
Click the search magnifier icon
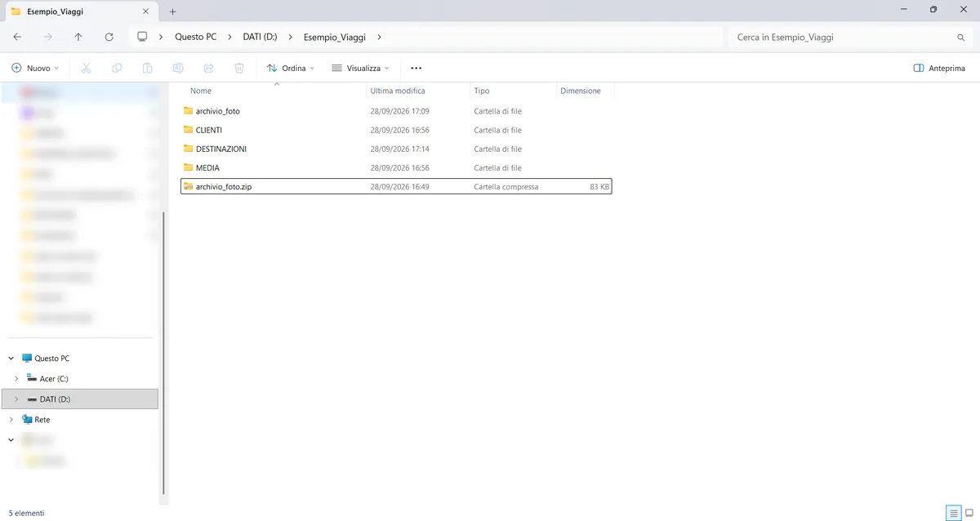[960, 38]
